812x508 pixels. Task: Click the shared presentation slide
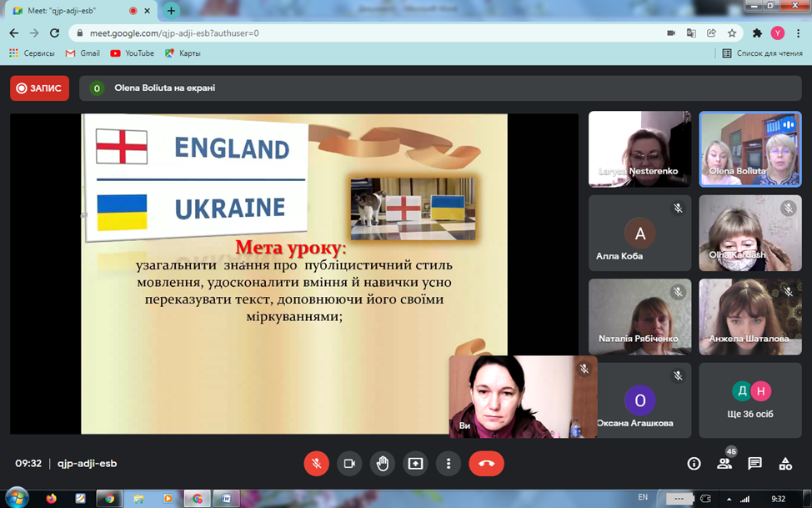(x=294, y=274)
